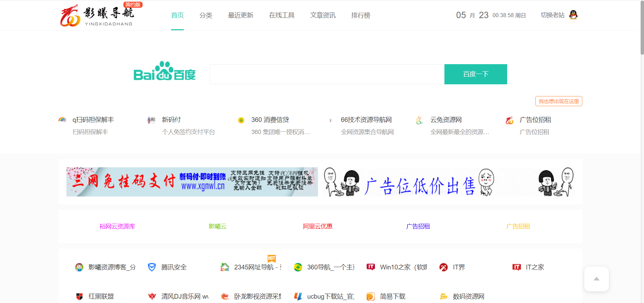Viewport: 644px width, 303px height.
Task: Open the 360 消费信贷 link
Action: (270, 120)
